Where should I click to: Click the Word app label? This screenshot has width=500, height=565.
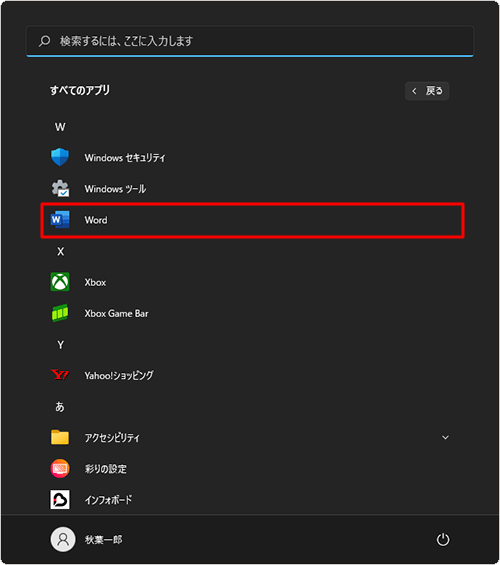pos(96,220)
